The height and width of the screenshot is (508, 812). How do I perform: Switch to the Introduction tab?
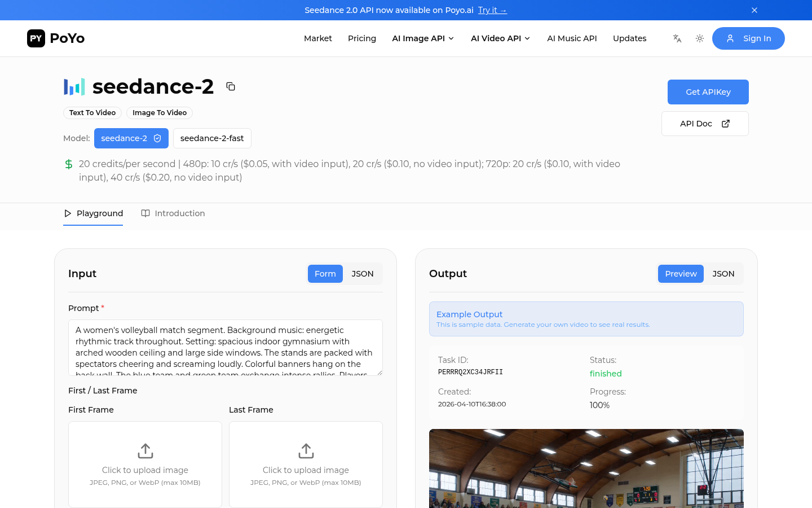point(180,213)
